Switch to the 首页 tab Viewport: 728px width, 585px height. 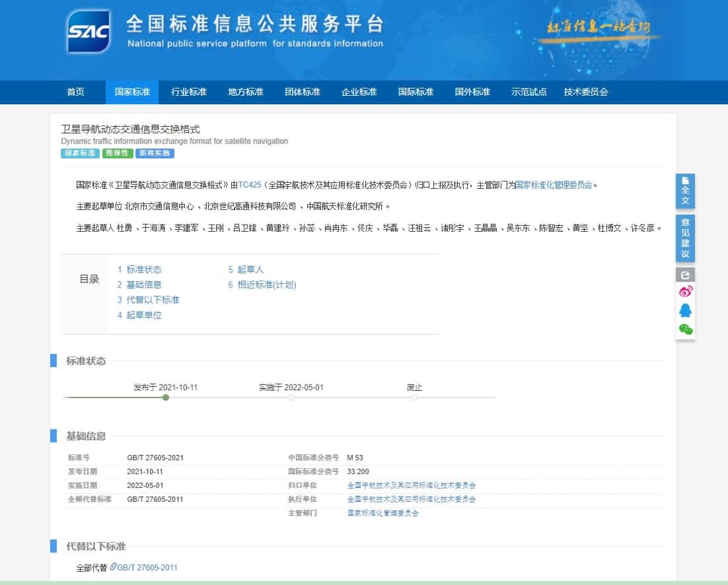click(x=77, y=92)
